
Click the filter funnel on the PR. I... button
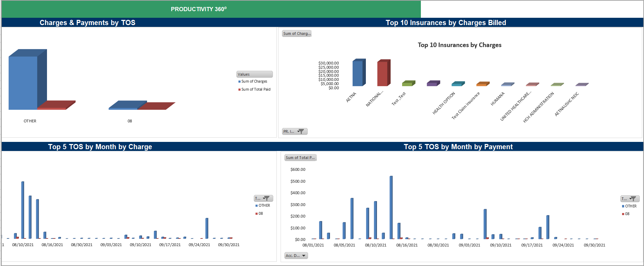coord(301,131)
